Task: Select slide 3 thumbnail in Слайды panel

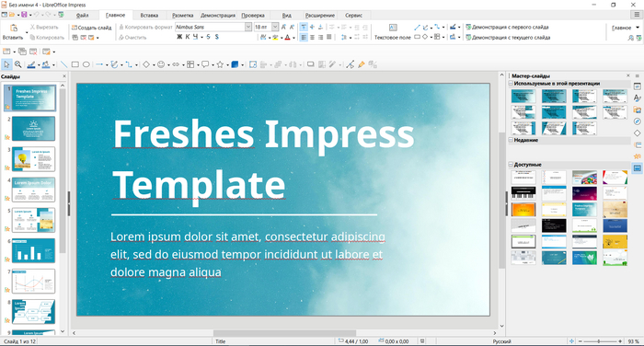Action: (33, 159)
